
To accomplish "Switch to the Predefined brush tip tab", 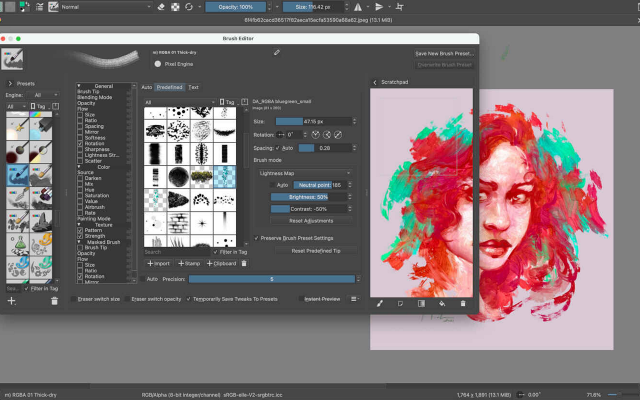I will [x=169, y=87].
